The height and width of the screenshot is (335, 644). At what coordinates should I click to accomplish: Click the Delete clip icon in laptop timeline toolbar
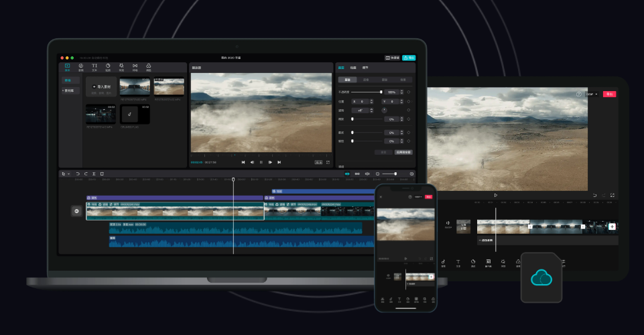coord(103,174)
